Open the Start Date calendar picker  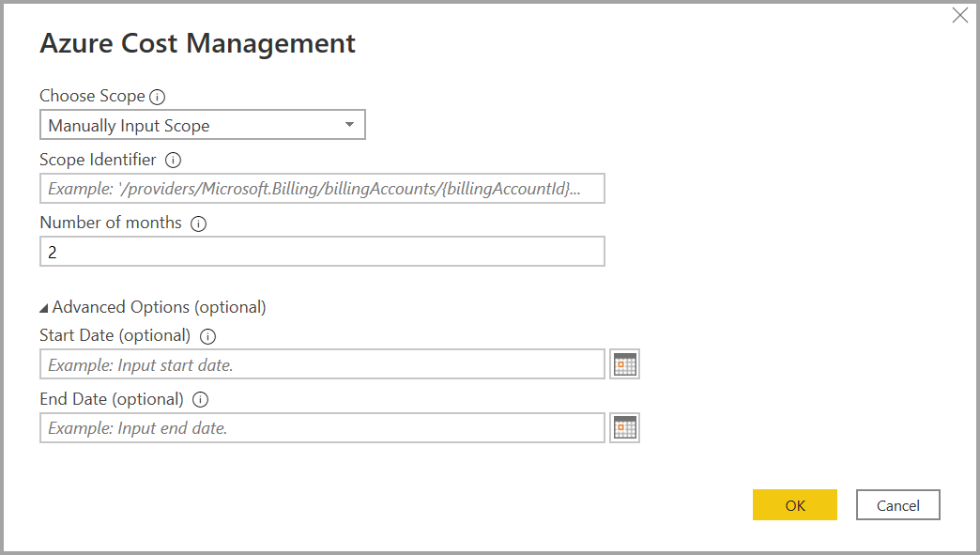624,364
